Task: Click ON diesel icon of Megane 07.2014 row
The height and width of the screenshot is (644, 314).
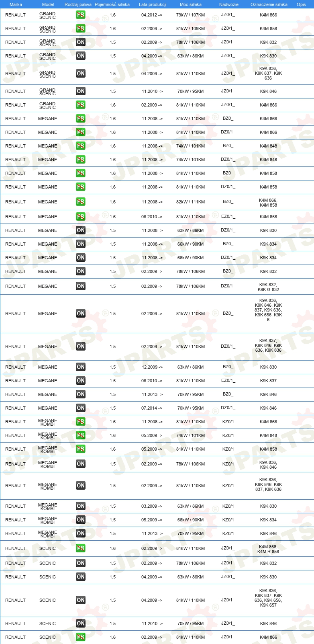Action: click(81, 408)
